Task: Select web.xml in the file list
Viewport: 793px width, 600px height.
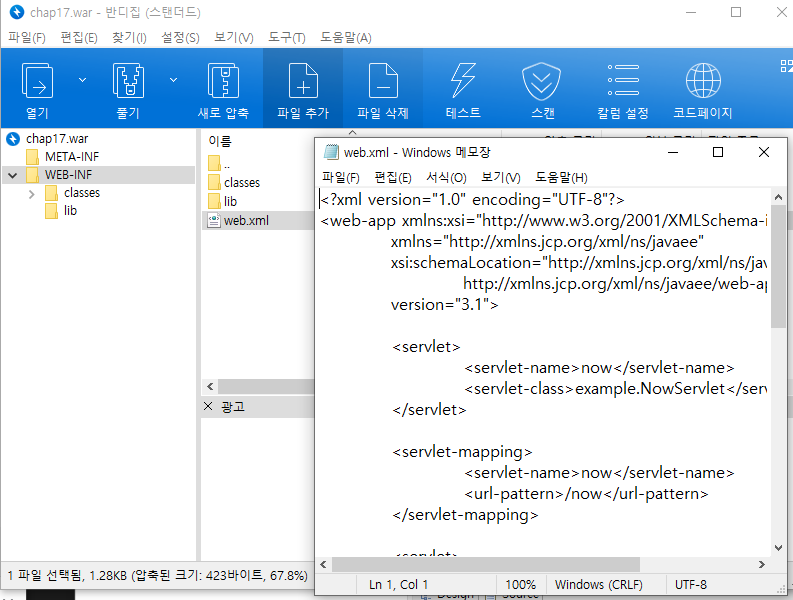Action: pos(246,221)
